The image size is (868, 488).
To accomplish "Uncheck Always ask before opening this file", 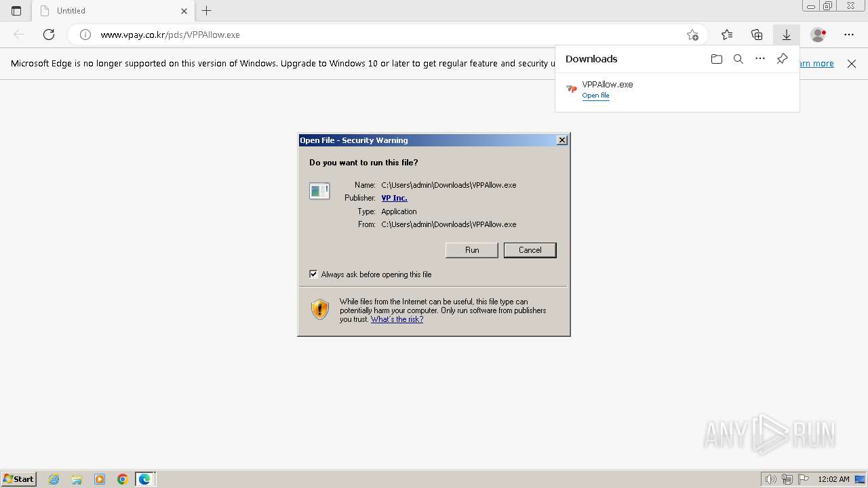I will click(x=313, y=274).
